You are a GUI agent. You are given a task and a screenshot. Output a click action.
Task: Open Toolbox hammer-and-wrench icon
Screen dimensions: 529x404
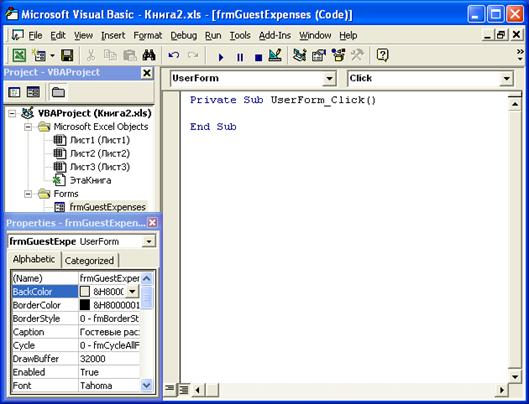[358, 55]
